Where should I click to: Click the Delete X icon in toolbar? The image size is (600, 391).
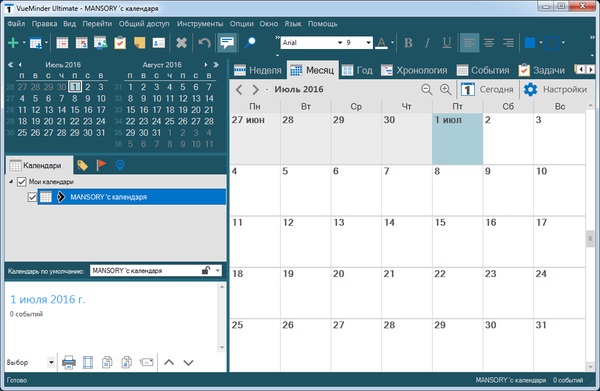[181, 42]
